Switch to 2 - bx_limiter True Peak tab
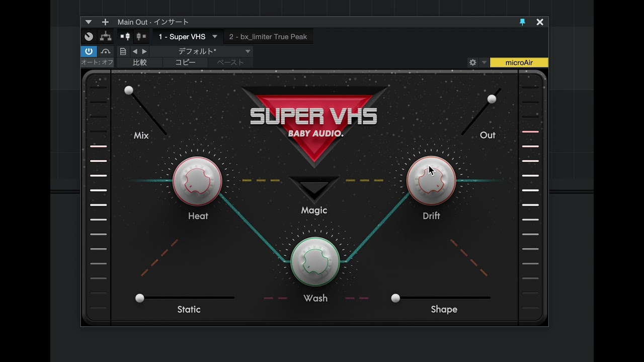 pos(268,37)
